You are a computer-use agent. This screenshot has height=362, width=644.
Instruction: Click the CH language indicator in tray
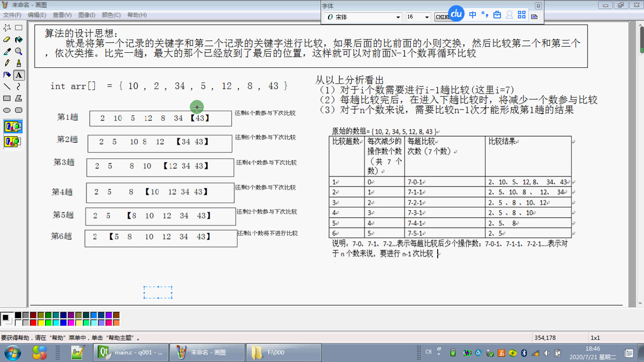429,352
